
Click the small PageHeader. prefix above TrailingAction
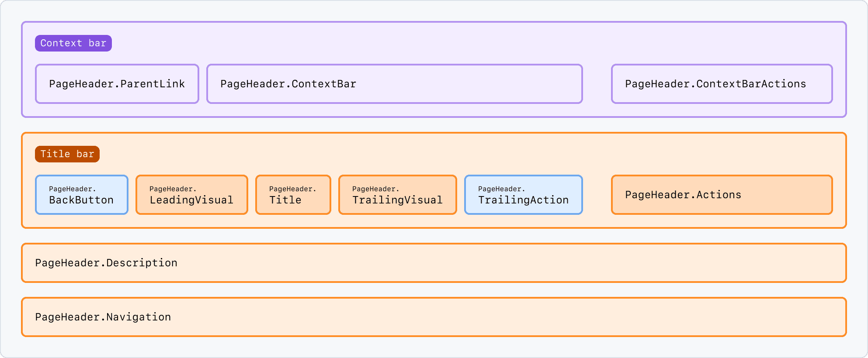[x=501, y=189]
